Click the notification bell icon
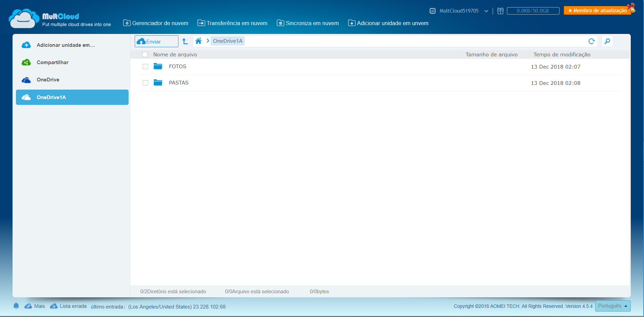The image size is (644, 317). [x=16, y=306]
